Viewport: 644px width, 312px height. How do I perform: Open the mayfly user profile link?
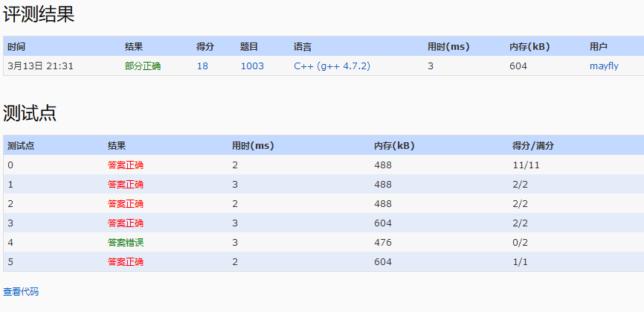(604, 66)
